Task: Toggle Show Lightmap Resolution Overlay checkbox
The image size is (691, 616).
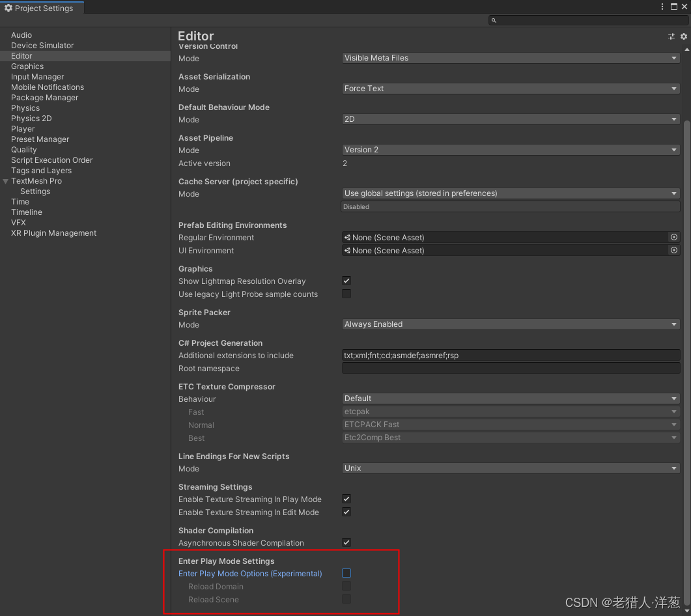Action: point(346,281)
